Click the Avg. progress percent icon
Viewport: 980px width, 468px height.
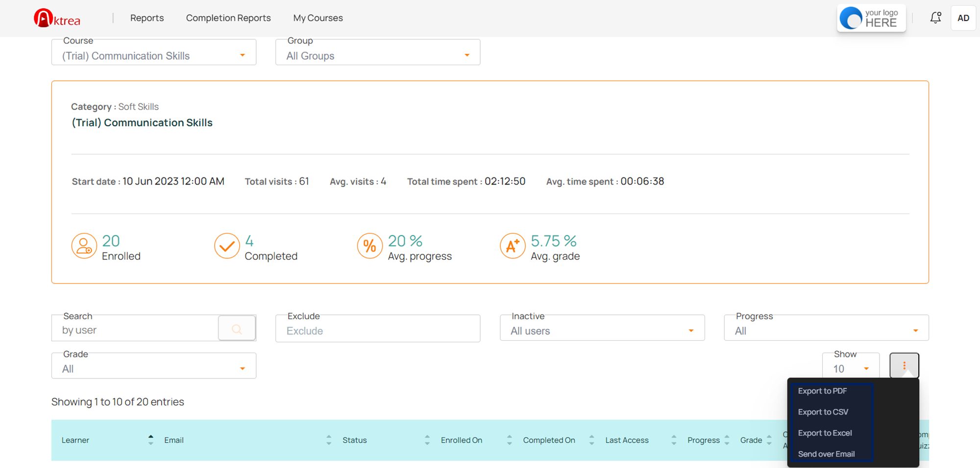pos(370,246)
